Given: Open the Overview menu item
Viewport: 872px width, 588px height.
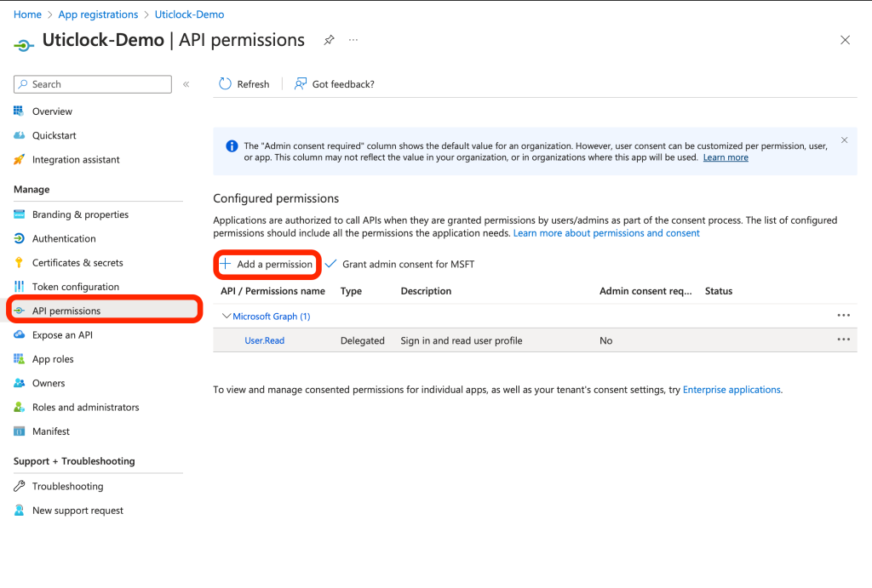Looking at the screenshot, I should pyautogui.click(x=52, y=111).
